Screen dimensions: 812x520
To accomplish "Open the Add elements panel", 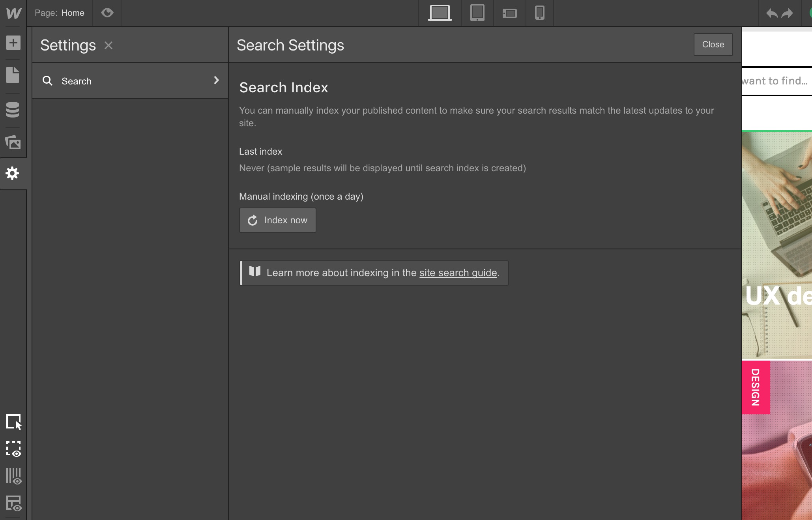I will tap(13, 43).
